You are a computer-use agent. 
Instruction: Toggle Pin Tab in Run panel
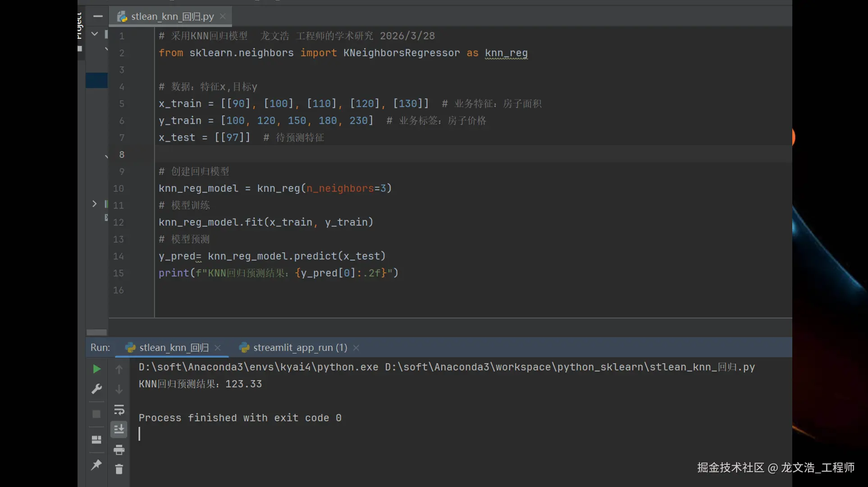click(96, 465)
